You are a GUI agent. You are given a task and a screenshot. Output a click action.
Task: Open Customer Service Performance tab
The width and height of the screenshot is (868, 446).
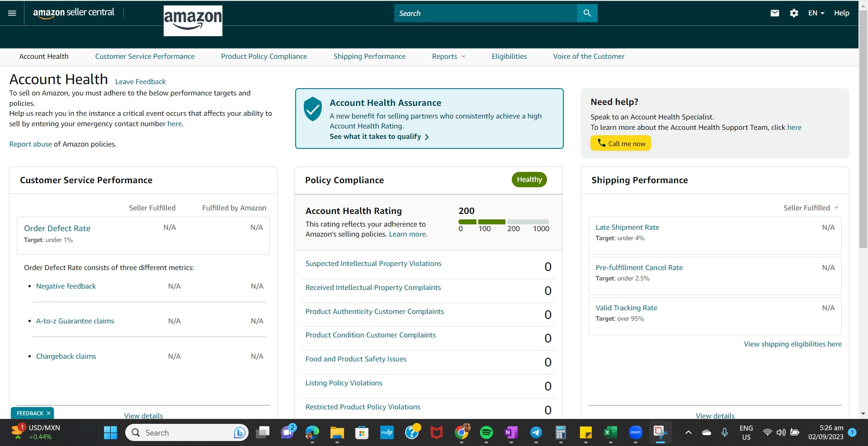[x=145, y=57]
